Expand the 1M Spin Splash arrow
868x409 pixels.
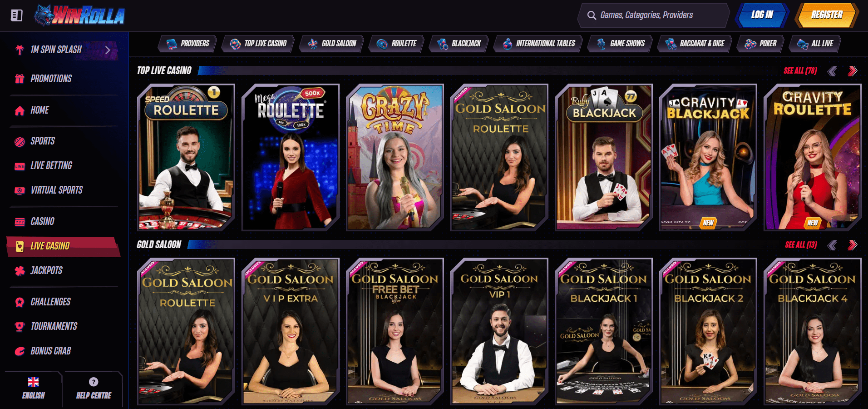click(108, 50)
